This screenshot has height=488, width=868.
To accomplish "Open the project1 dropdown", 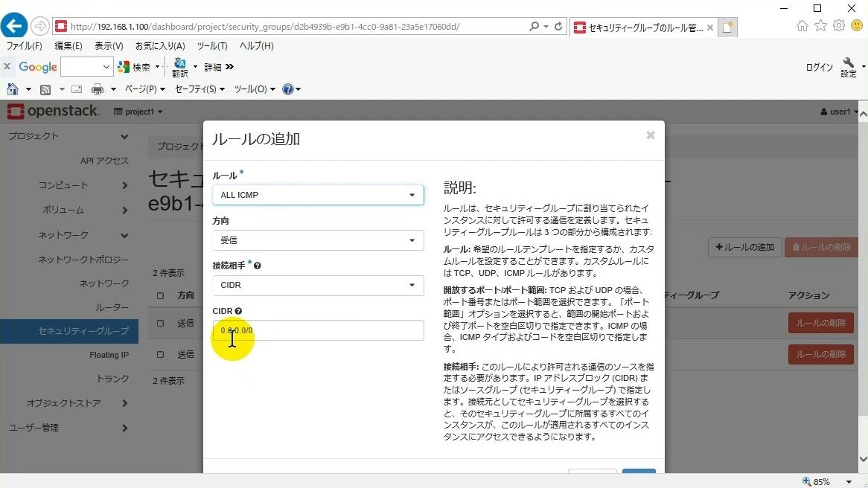I will (138, 112).
